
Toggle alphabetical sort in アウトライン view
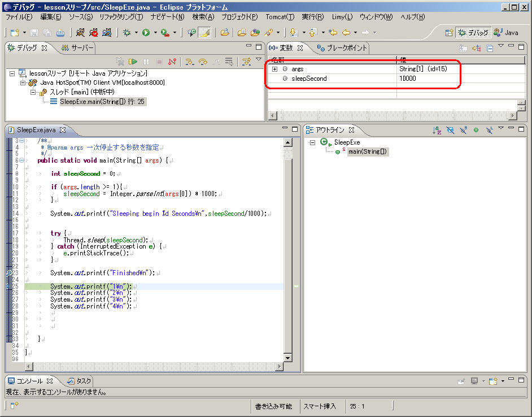coord(437,131)
